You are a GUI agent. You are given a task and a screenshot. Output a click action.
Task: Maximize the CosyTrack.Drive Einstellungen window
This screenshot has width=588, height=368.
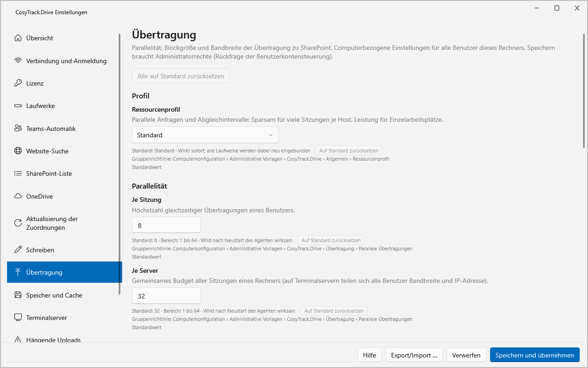pos(557,8)
